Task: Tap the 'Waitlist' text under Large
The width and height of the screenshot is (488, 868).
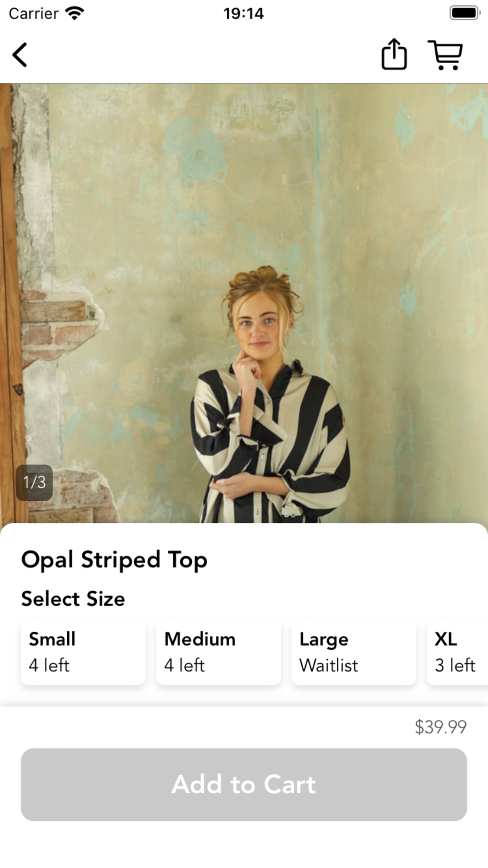Action: point(328,666)
